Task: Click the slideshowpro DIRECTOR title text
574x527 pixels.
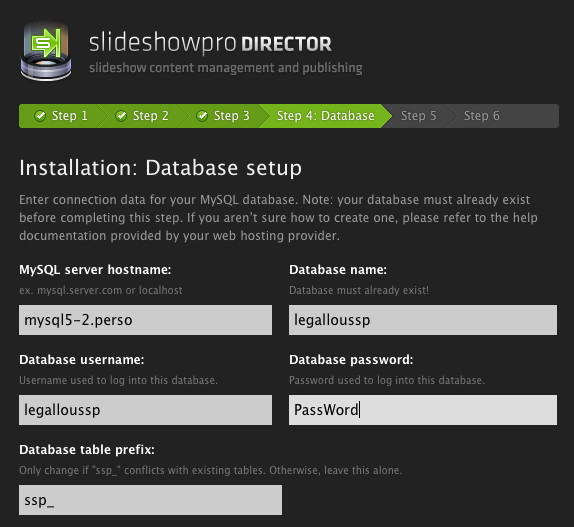Action: coord(210,43)
